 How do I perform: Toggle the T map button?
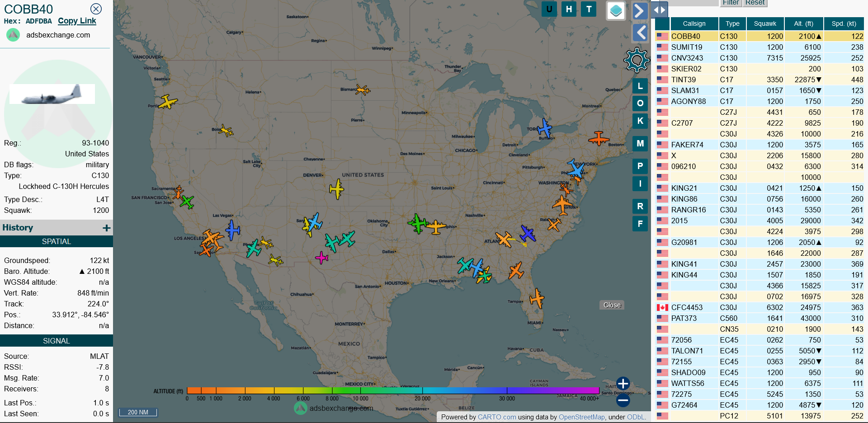(589, 9)
